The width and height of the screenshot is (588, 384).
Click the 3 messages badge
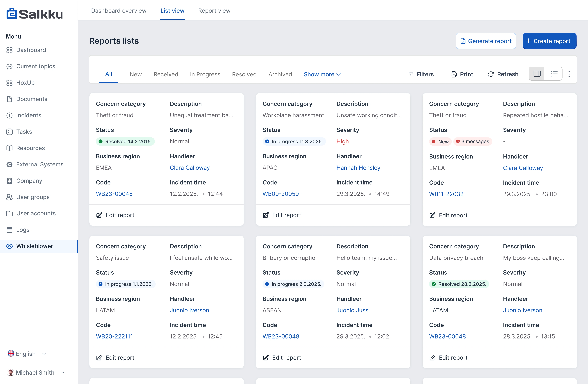tap(472, 142)
